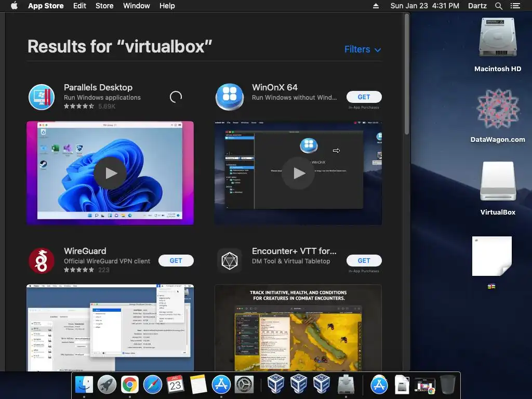
Task: Open System Preferences from the Dock
Action: 244,385
